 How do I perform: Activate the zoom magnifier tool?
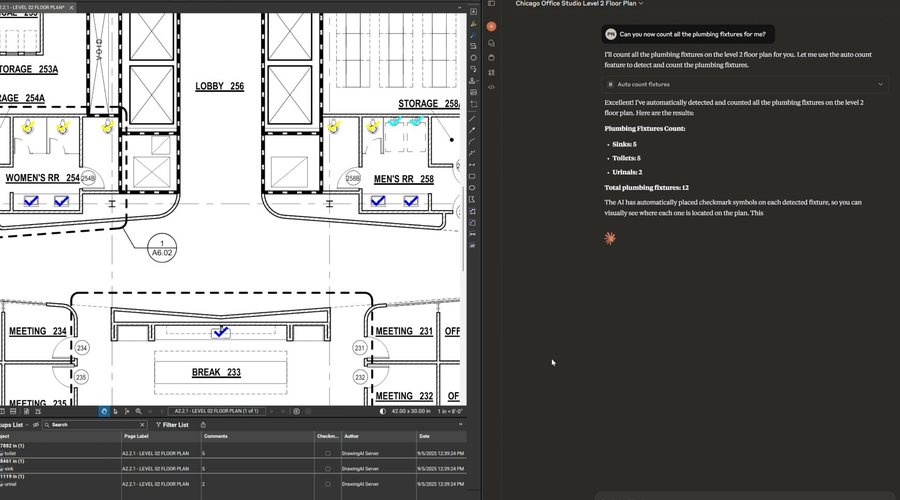(x=138, y=411)
